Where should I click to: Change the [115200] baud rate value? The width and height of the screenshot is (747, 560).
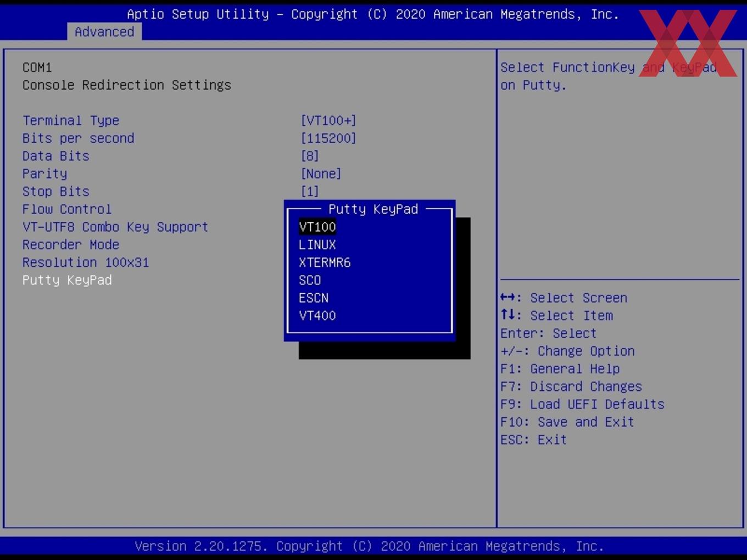pos(328,138)
